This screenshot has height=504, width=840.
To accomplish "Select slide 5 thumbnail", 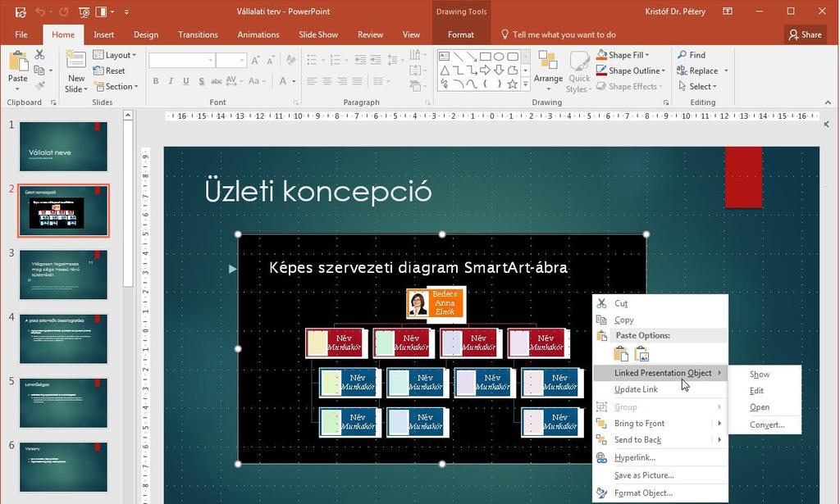I will pos(63,403).
